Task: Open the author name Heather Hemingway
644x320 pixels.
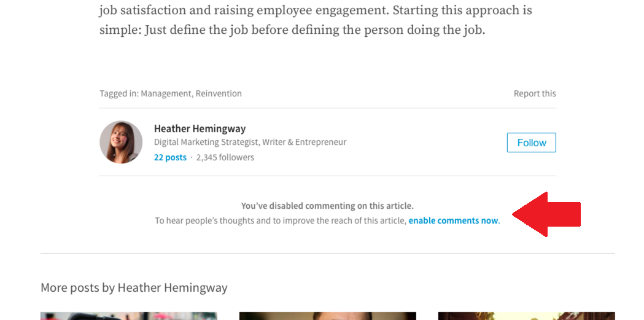Action: point(200,128)
